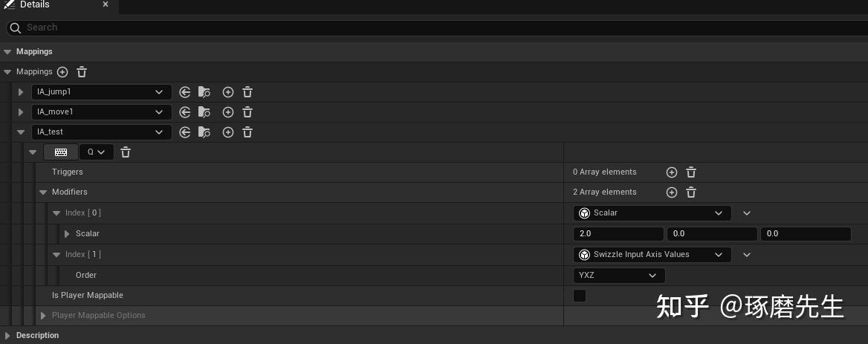Open the Q key dropdown
Image resolution: width=868 pixels, height=344 pixels.
97,152
